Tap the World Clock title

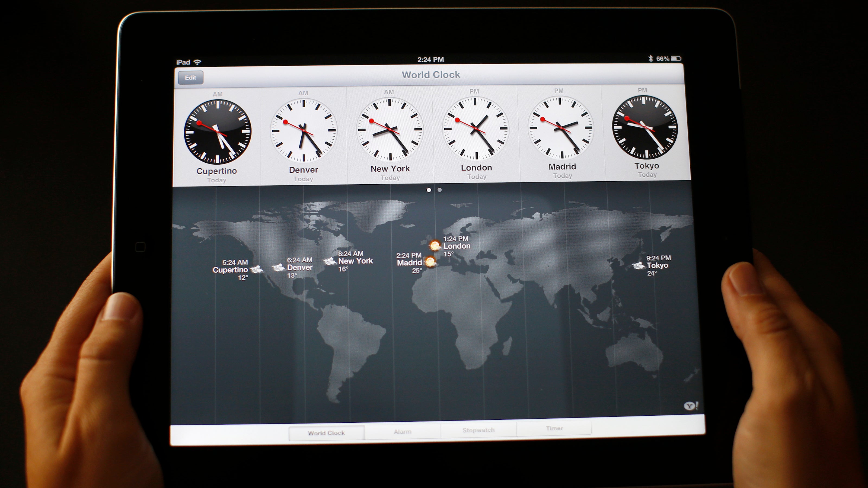(x=431, y=75)
